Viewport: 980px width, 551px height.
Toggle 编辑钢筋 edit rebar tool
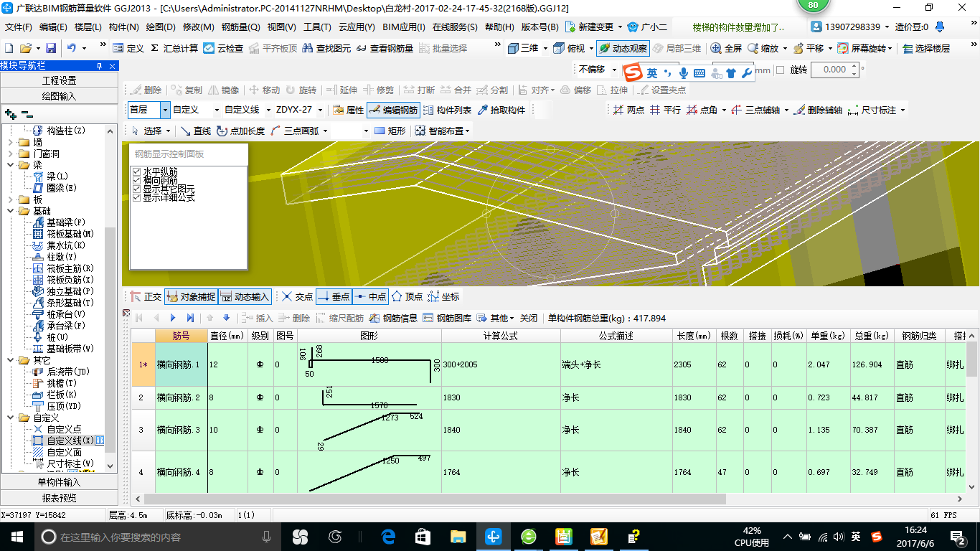(x=393, y=110)
